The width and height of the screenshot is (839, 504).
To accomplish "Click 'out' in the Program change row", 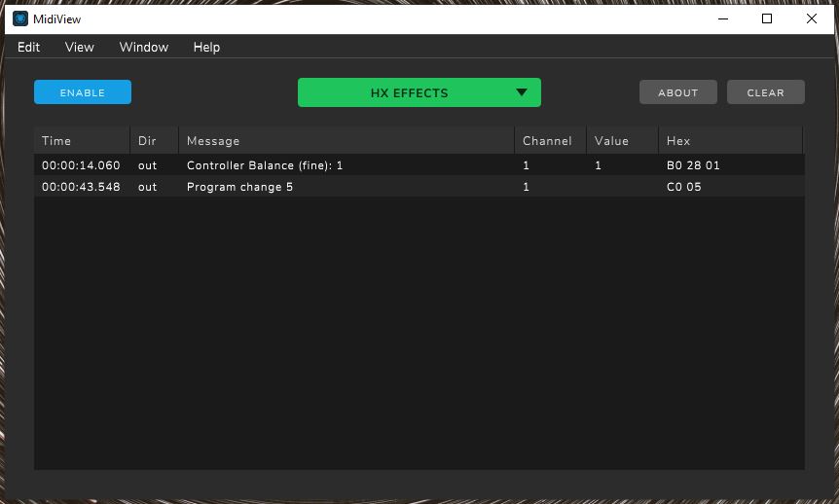I will tap(147, 187).
